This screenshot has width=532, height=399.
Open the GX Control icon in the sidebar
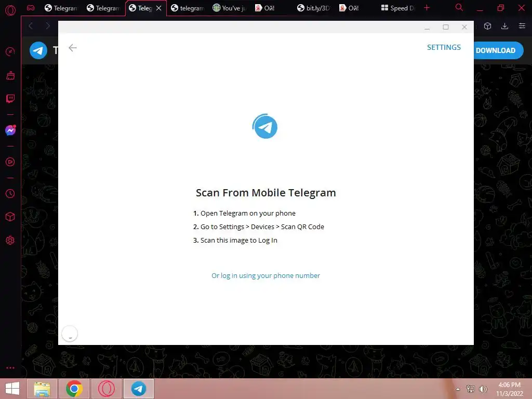click(10, 51)
